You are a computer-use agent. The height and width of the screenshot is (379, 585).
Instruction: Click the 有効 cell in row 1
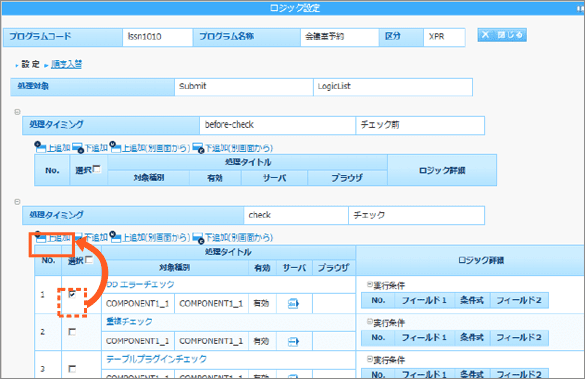[x=263, y=304]
